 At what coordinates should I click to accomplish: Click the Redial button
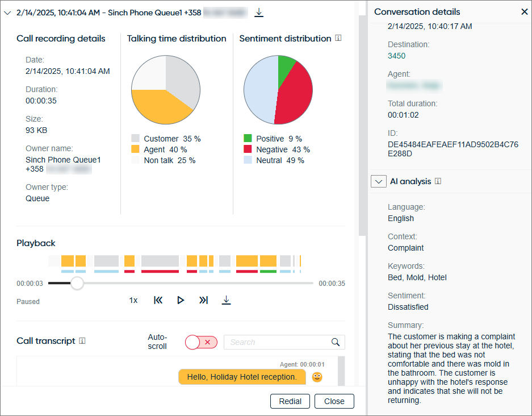click(290, 401)
